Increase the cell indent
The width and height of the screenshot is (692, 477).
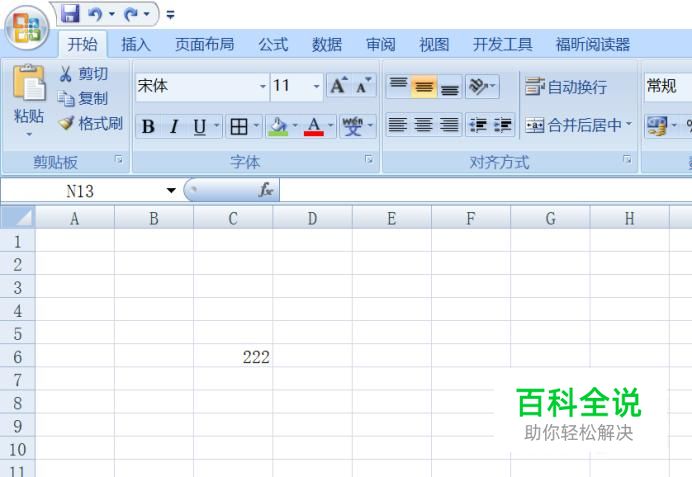point(503,125)
